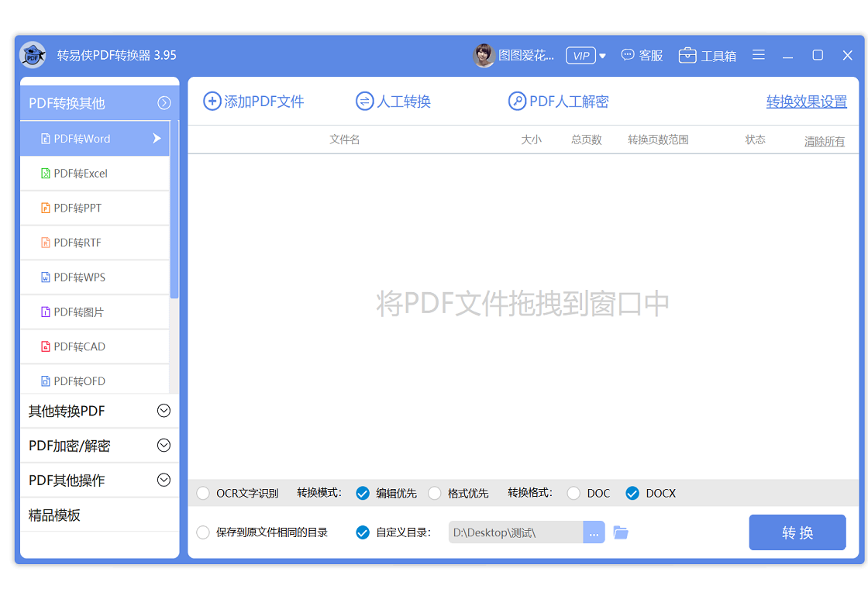Collapse the PDF转换其他 section
This screenshot has width=868, height=589.
(164, 103)
